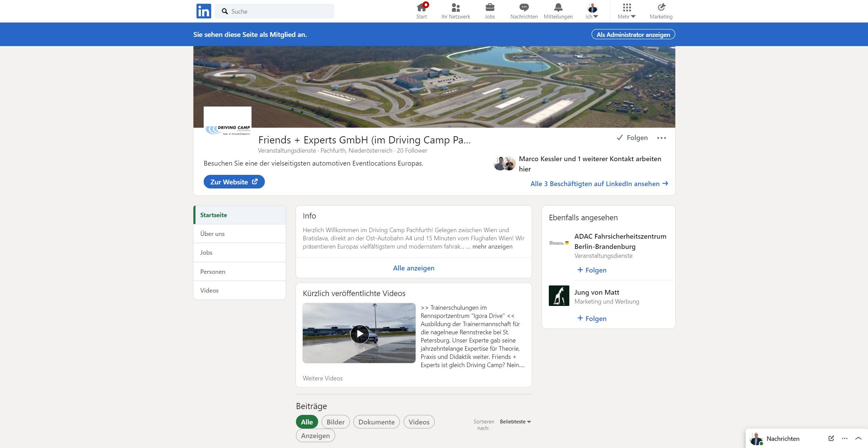Open the Weitere Videos link

[323, 378]
